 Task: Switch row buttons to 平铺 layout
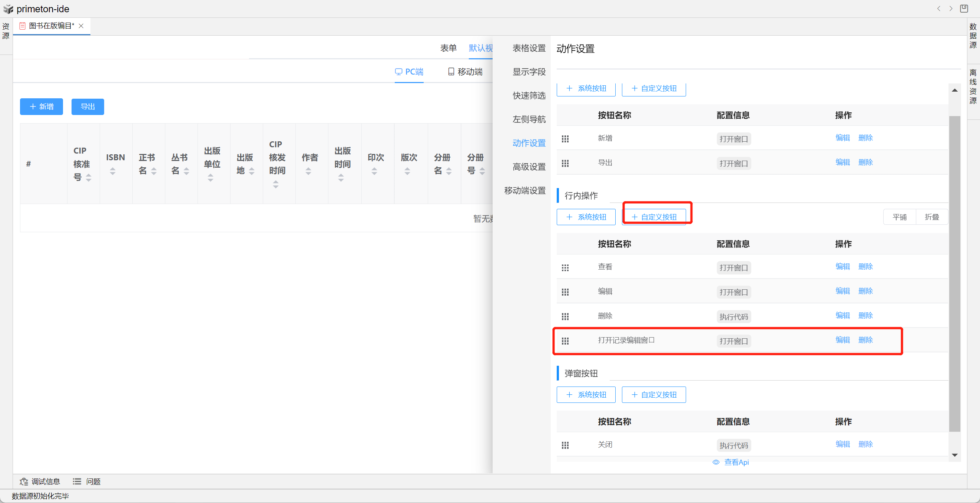click(899, 217)
